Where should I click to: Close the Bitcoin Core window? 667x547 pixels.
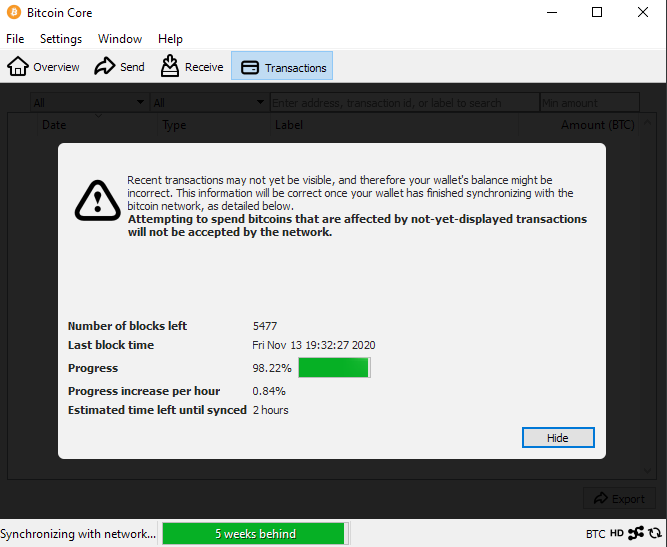tap(643, 12)
